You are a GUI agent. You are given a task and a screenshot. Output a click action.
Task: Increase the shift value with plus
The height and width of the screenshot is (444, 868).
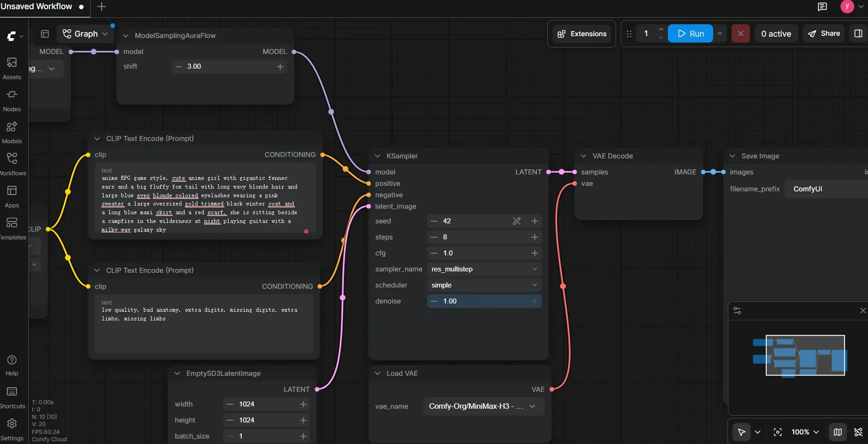pyautogui.click(x=280, y=66)
